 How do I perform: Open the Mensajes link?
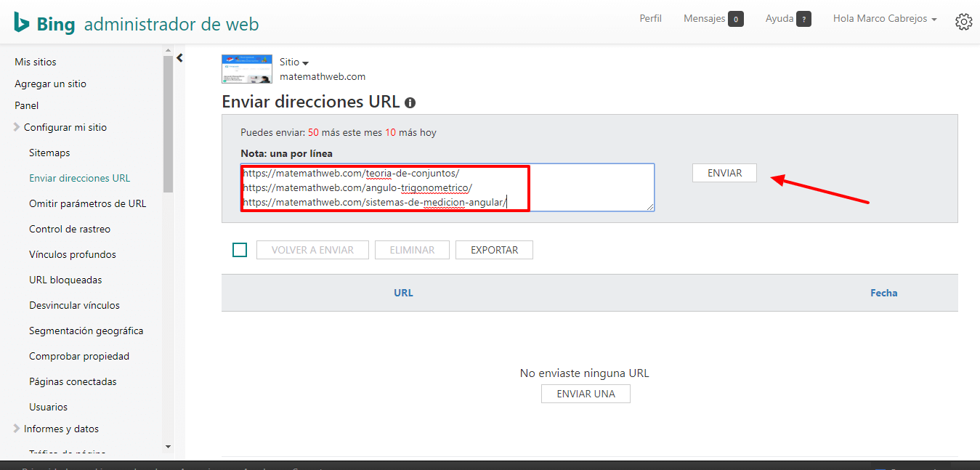[704, 19]
